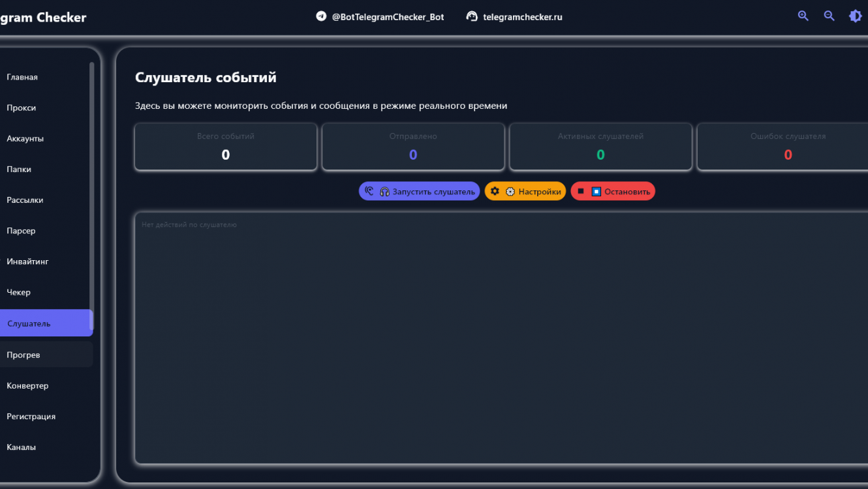Open the Главная sidebar section
The image size is (868, 489).
(x=22, y=77)
